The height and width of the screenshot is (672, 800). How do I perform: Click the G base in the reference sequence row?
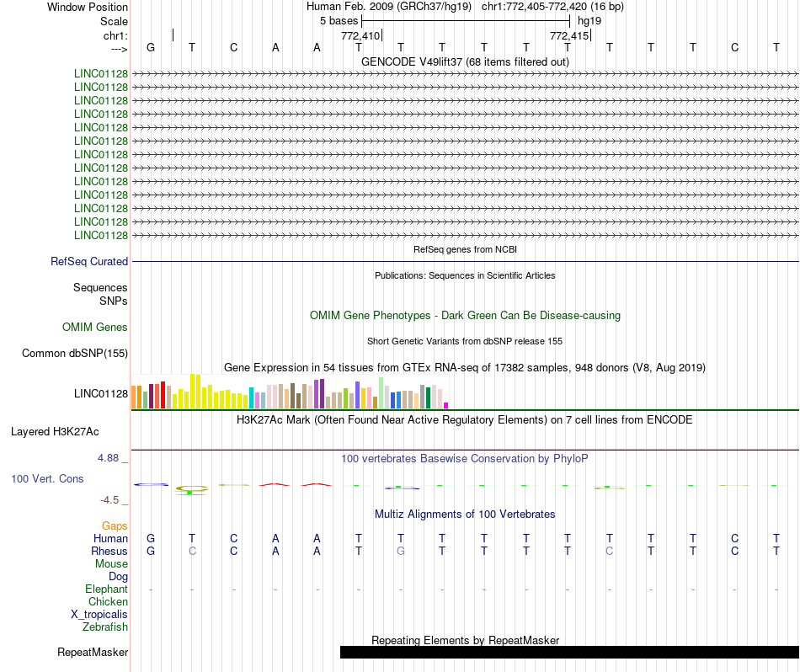pyautogui.click(x=151, y=47)
